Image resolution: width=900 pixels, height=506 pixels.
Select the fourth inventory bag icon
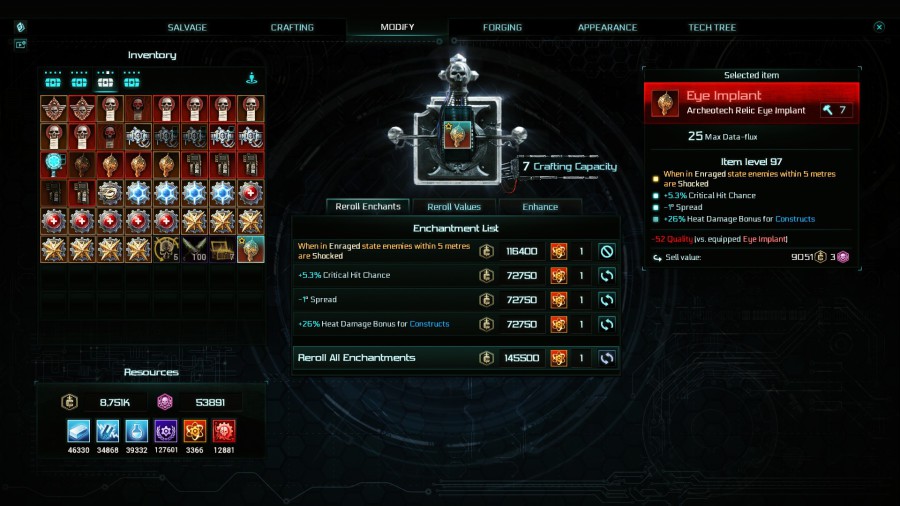coord(131,81)
